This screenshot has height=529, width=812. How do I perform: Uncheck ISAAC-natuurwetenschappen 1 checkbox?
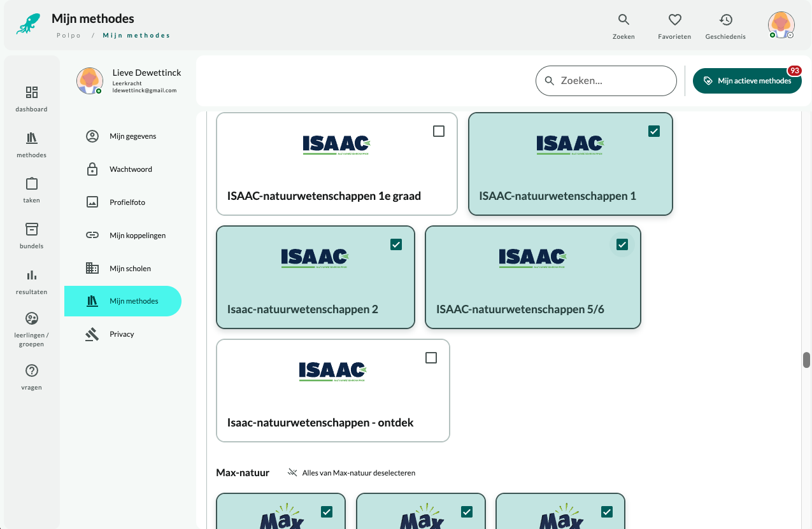click(x=654, y=131)
